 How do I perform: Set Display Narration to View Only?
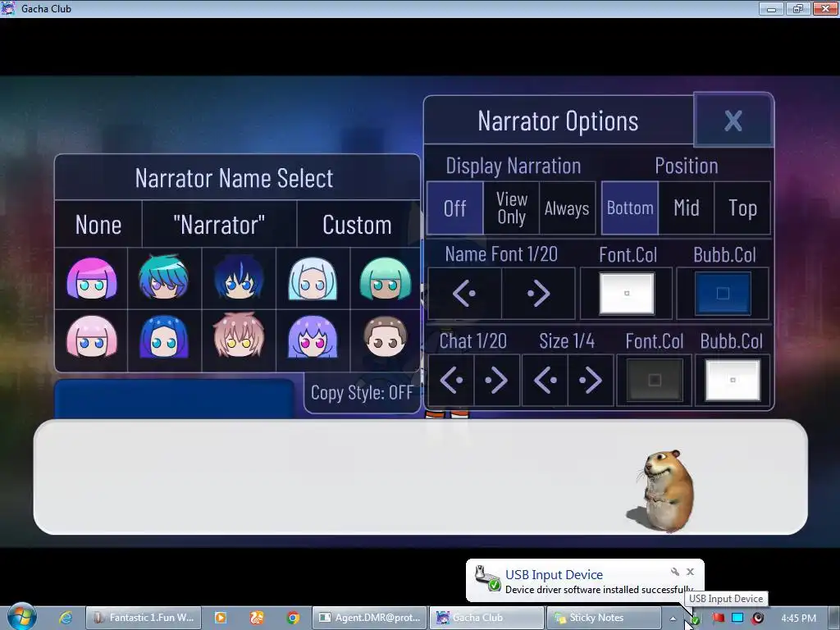(512, 208)
